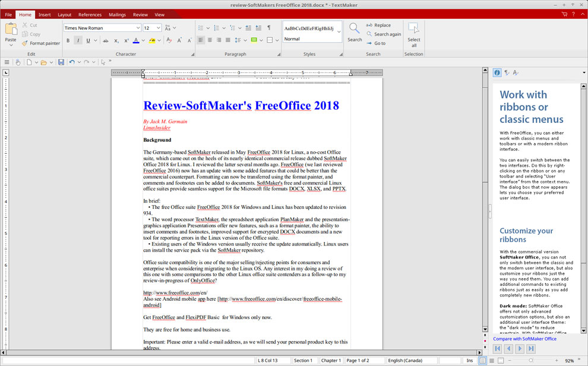Switch to the References ribbon tab
This screenshot has height=366, width=588.
point(90,15)
